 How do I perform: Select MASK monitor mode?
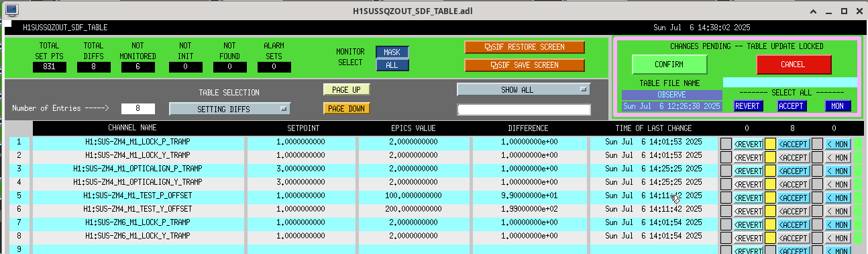pos(392,52)
